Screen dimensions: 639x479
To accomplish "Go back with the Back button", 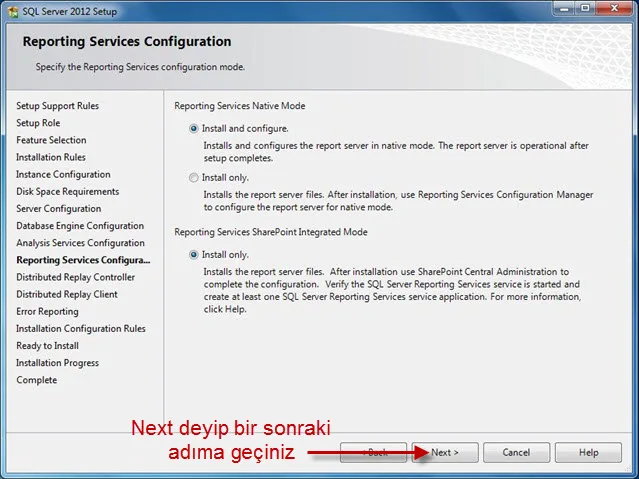I will pyautogui.click(x=373, y=453).
